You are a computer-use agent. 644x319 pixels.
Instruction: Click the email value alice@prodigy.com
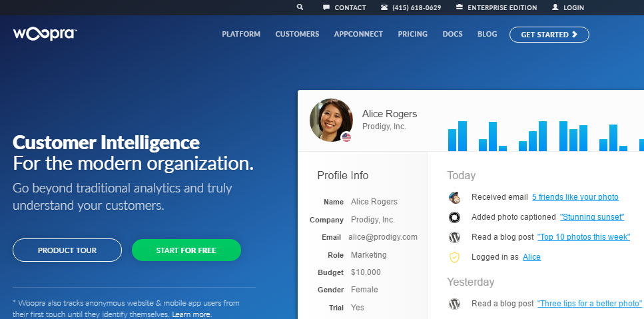point(383,237)
